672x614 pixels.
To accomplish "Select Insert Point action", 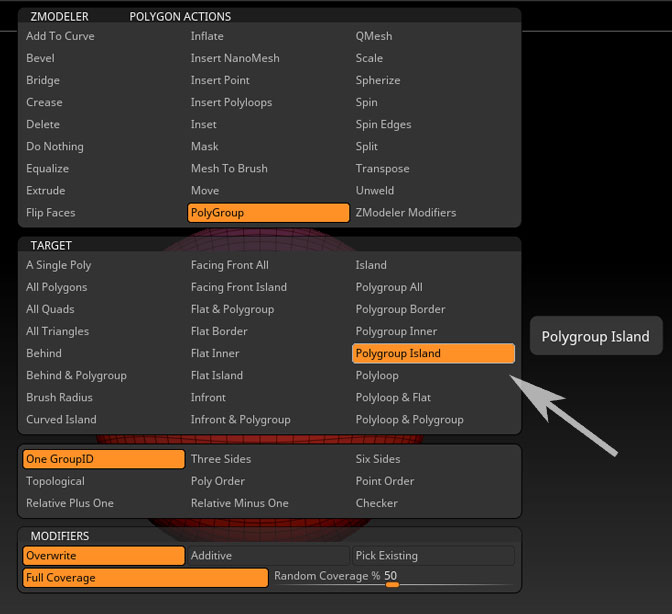I will [x=220, y=80].
